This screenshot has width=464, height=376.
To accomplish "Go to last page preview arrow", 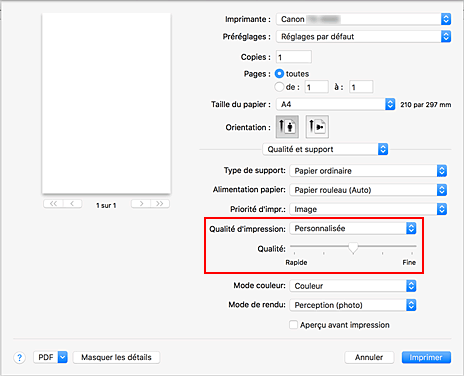I will 160,204.
